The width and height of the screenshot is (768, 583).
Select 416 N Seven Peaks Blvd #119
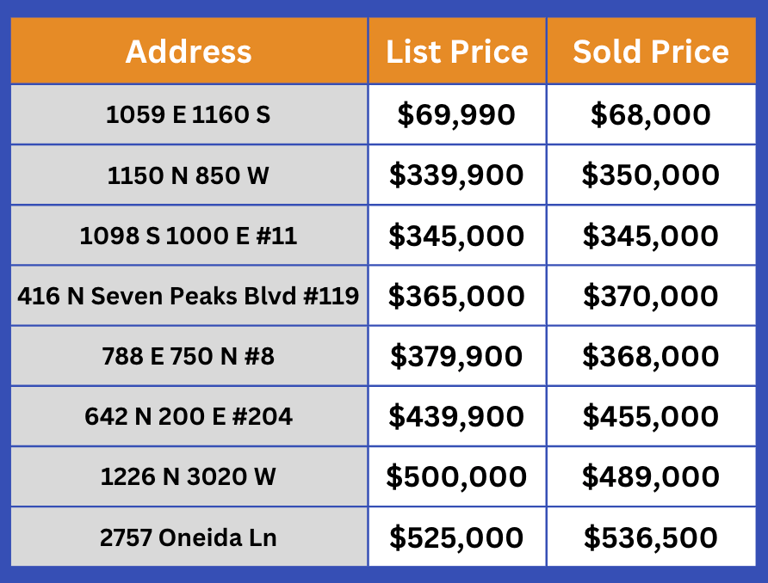pyautogui.click(x=189, y=296)
